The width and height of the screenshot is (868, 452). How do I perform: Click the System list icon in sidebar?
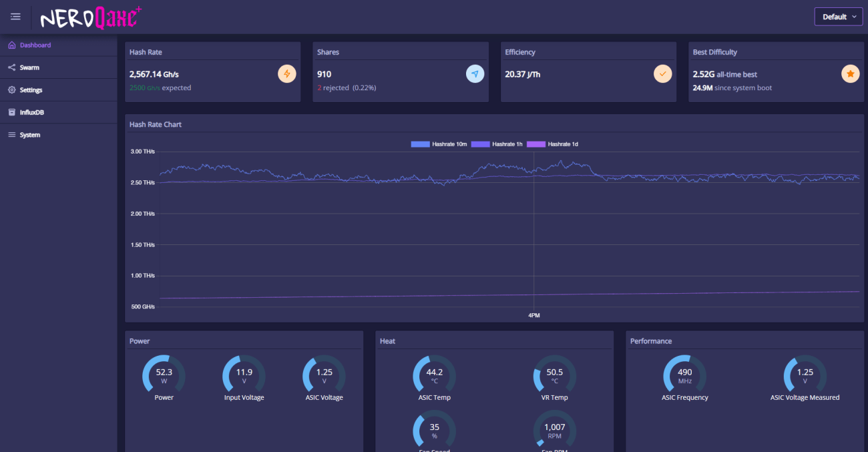point(11,134)
